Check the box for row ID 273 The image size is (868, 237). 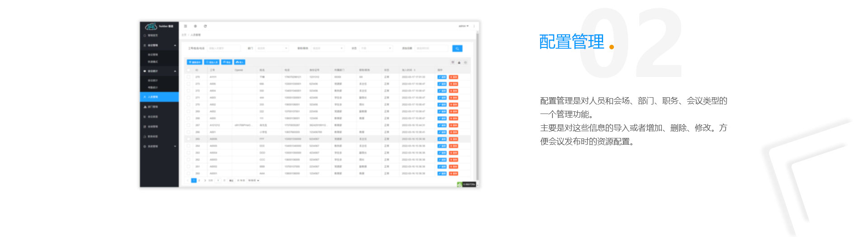pos(189,84)
